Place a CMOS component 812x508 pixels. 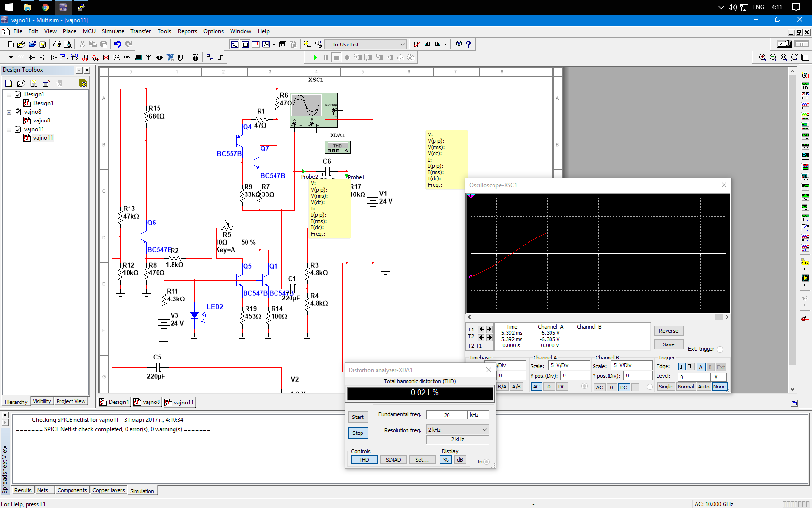pyautogui.click(x=74, y=57)
